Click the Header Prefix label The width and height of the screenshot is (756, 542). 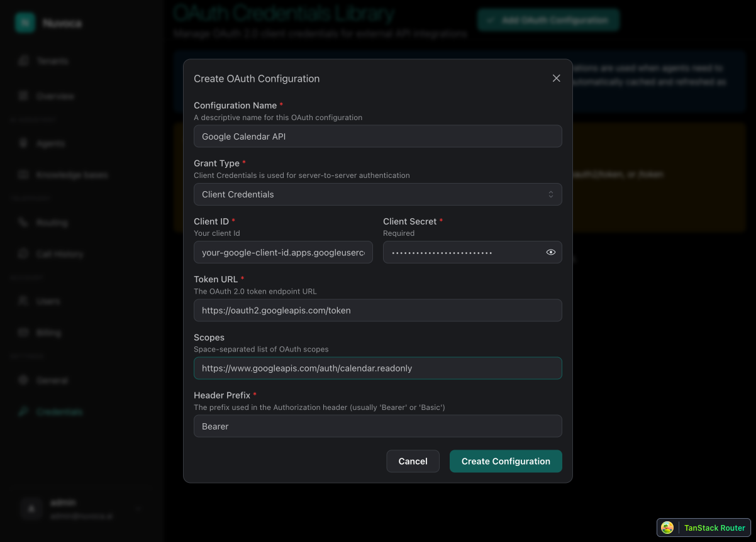[222, 395]
